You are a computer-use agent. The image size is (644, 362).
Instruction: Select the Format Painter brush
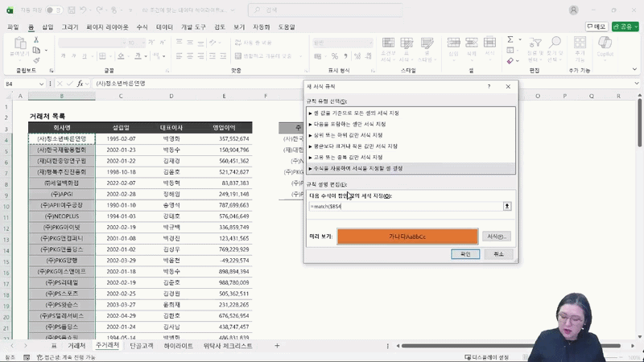(x=36, y=60)
